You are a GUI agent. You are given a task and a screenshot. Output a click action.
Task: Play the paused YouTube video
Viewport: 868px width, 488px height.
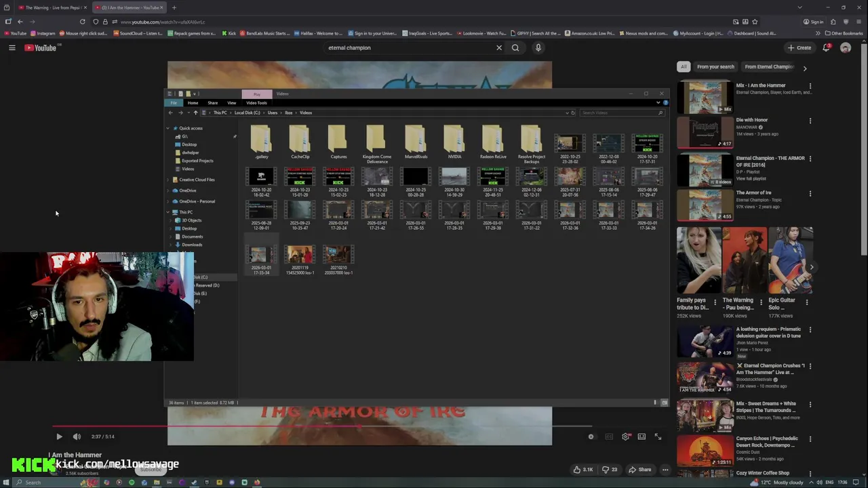click(x=59, y=437)
